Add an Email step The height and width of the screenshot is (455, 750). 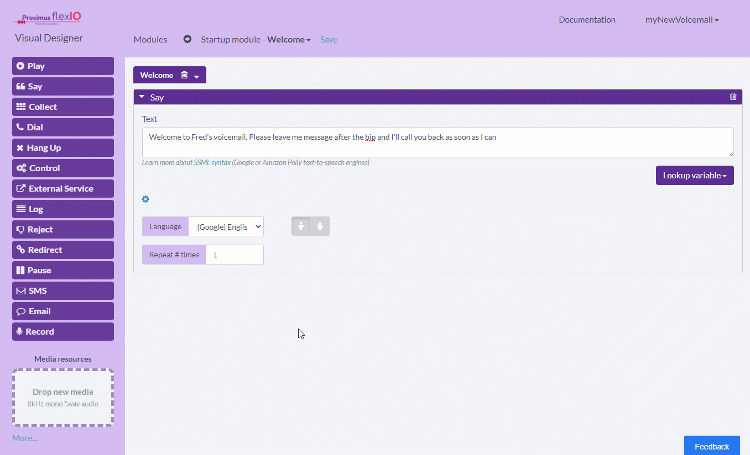tap(63, 311)
